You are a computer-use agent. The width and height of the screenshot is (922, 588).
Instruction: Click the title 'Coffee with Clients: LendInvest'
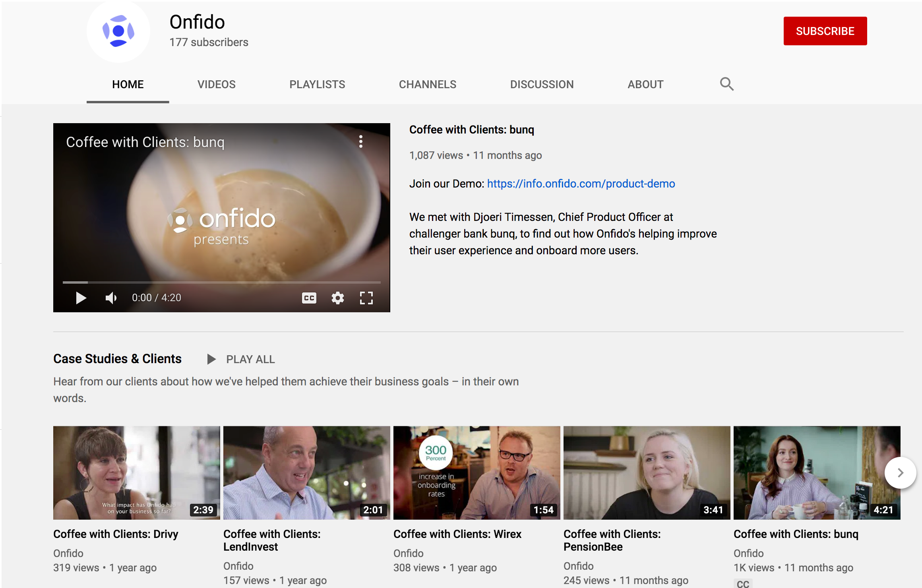272,540
